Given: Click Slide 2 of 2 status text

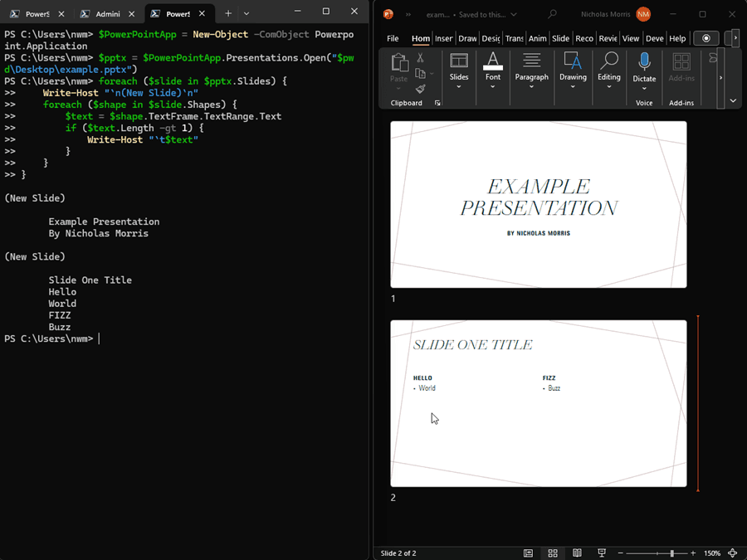Looking at the screenshot, I should [398, 553].
